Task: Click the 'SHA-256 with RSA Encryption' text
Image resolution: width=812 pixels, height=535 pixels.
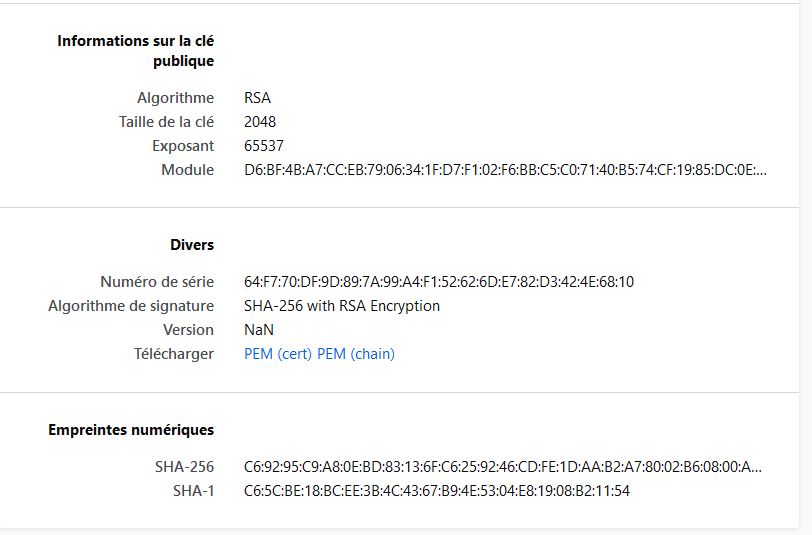Action: (342, 306)
